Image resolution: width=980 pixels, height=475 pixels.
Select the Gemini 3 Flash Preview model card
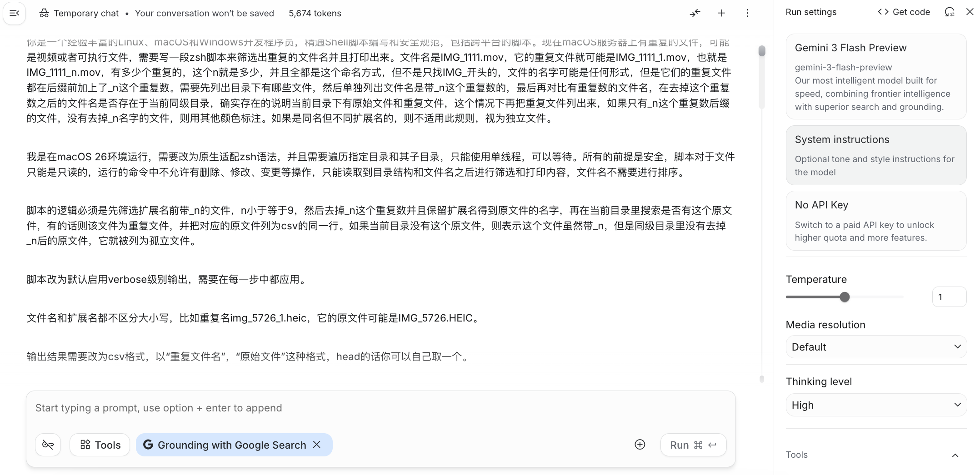[x=876, y=76]
